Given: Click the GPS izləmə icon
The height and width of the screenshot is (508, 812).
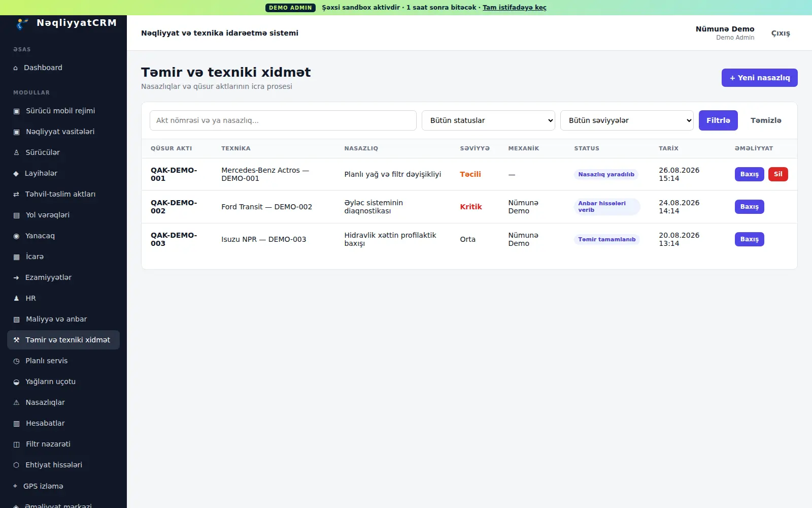Looking at the screenshot, I should click(15, 486).
